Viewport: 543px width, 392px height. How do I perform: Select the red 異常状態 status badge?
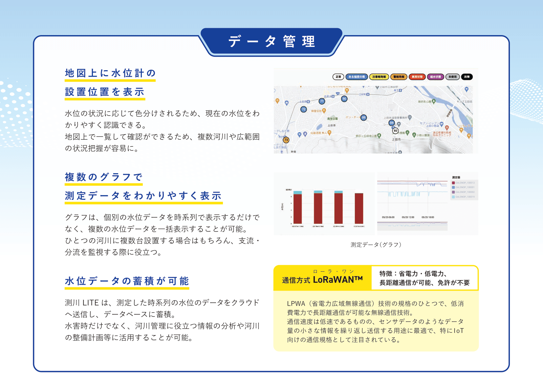click(417, 77)
